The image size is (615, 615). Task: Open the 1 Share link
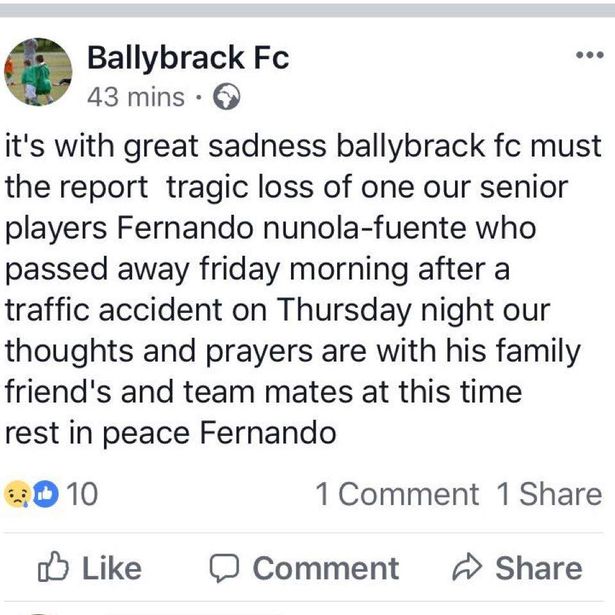pos(549,494)
